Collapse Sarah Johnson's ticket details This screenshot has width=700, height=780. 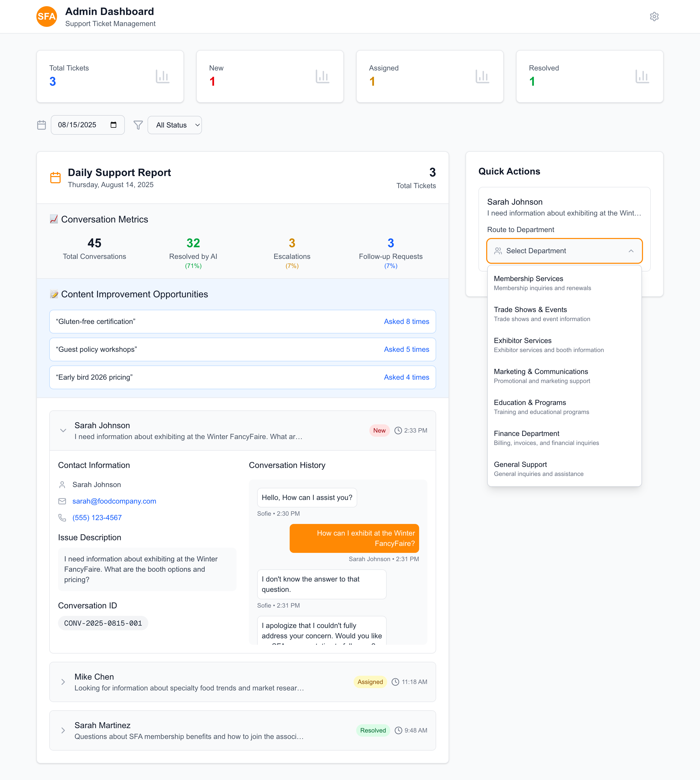click(x=63, y=430)
